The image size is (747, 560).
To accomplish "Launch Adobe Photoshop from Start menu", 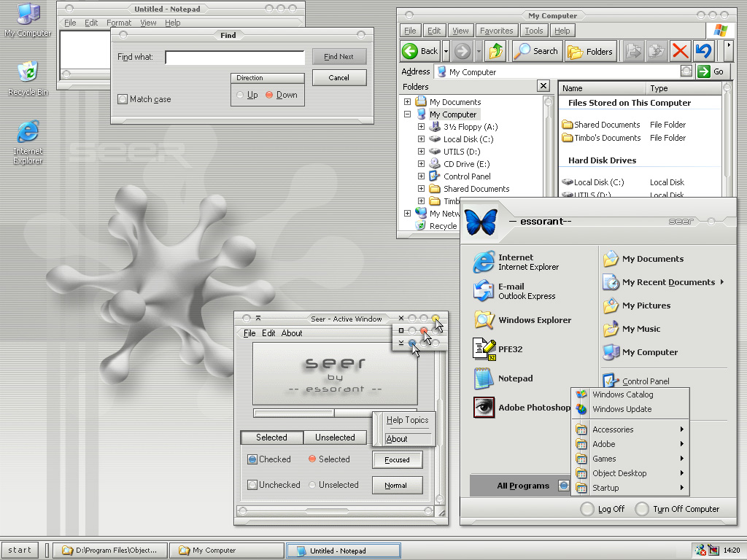I will 522,408.
